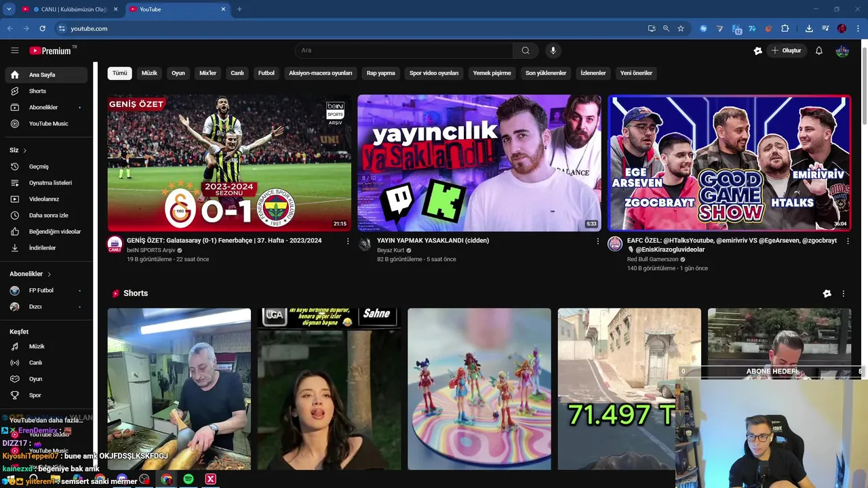Switch to the CANLI browser tab
This screenshot has width=868, height=488.
pyautogui.click(x=71, y=9)
